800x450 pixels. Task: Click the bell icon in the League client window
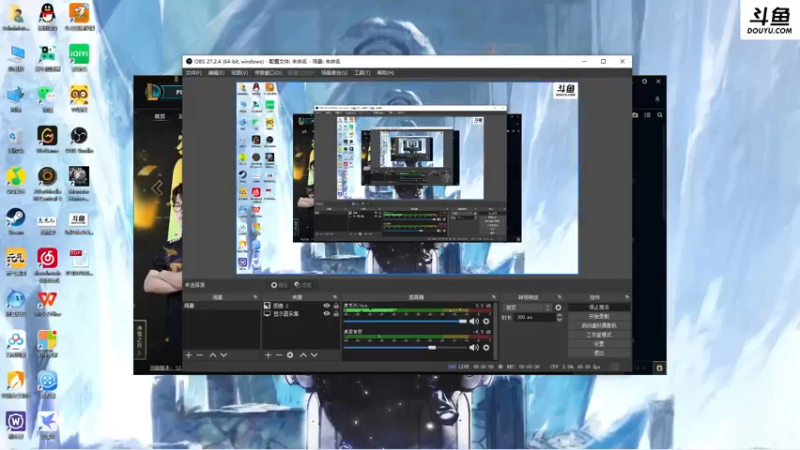click(x=657, y=99)
